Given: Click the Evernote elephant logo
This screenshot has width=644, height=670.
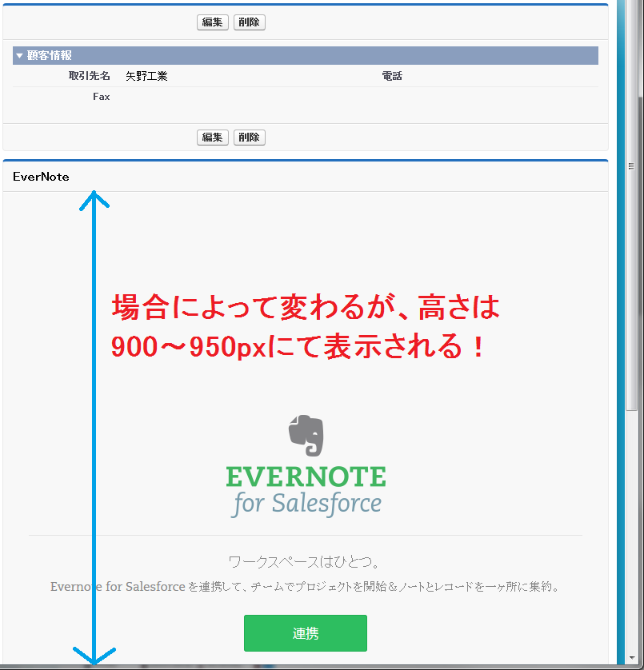Looking at the screenshot, I should point(306,435).
